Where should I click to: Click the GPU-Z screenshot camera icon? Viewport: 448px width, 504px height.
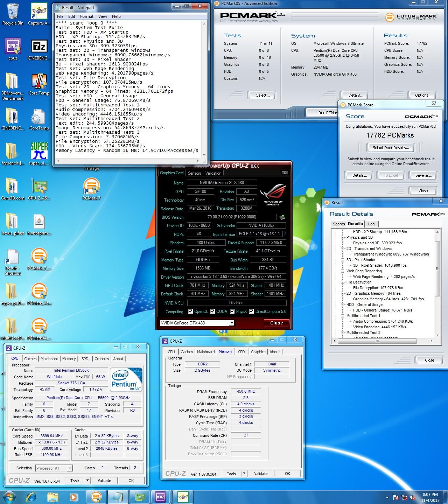(x=285, y=173)
